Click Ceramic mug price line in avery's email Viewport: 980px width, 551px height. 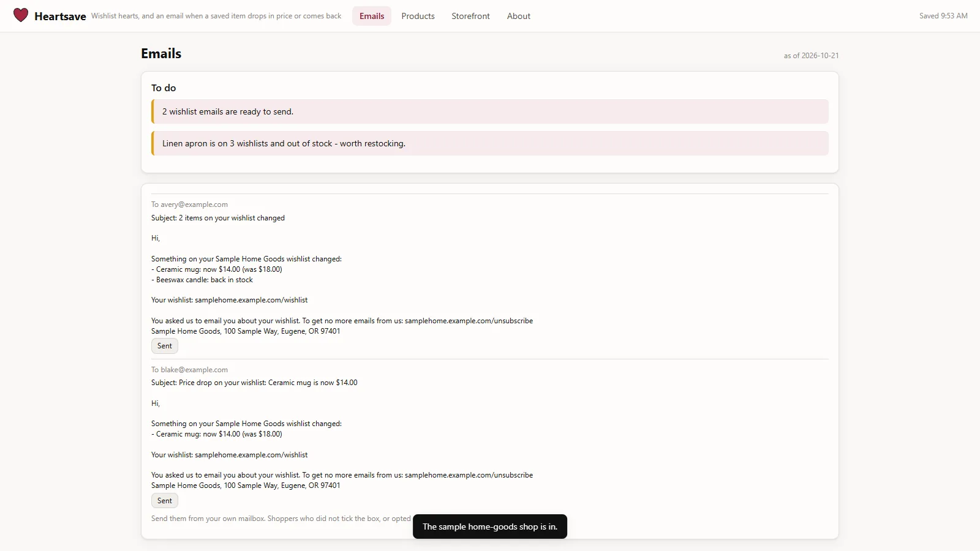(x=217, y=269)
